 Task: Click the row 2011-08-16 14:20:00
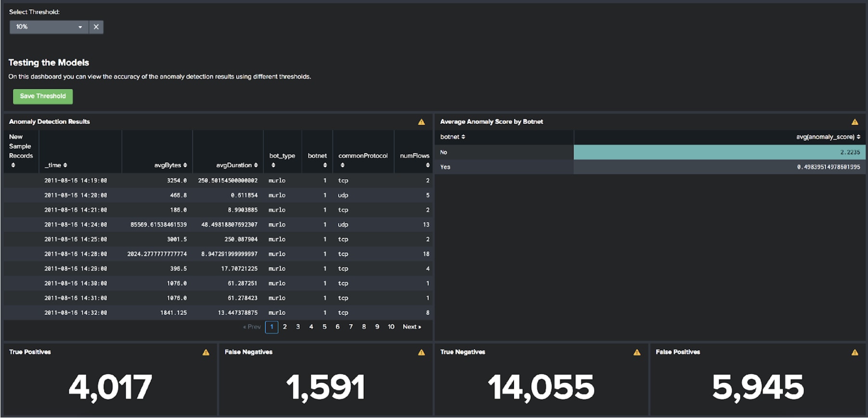tap(219, 196)
